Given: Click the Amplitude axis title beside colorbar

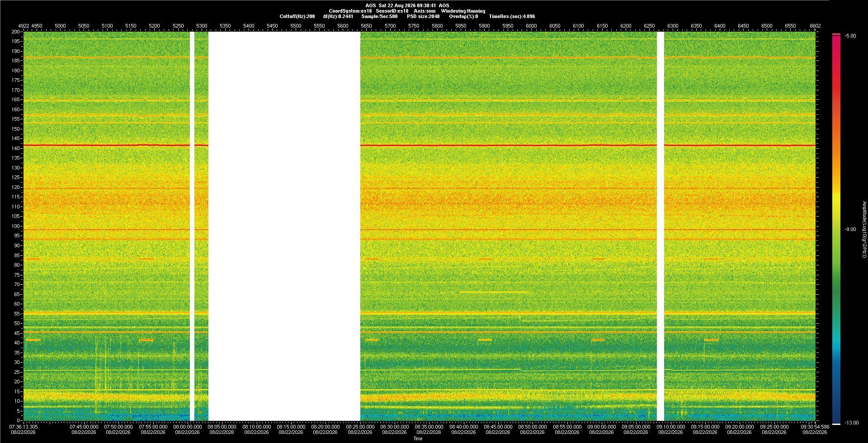Looking at the screenshot, I should (864, 229).
